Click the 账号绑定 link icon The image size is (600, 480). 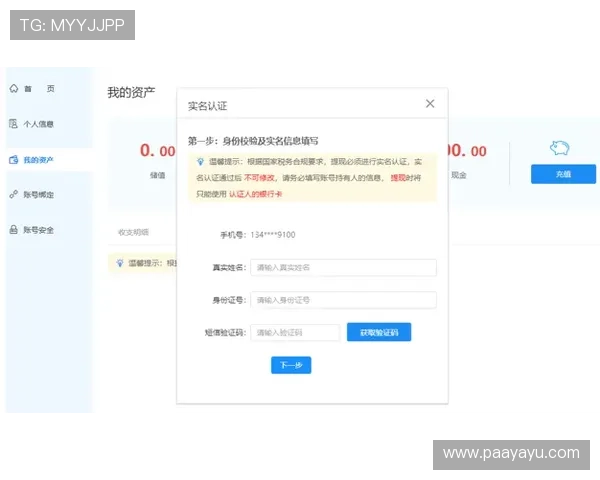[x=13, y=194]
